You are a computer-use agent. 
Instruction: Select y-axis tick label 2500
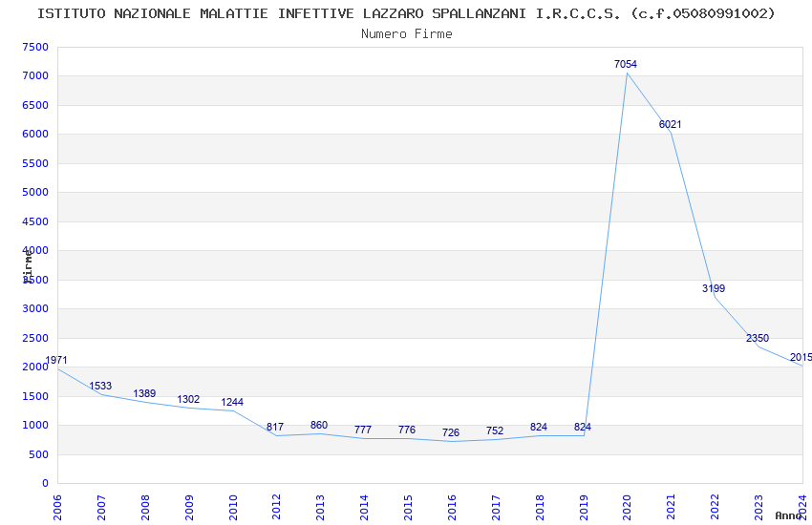(35, 338)
